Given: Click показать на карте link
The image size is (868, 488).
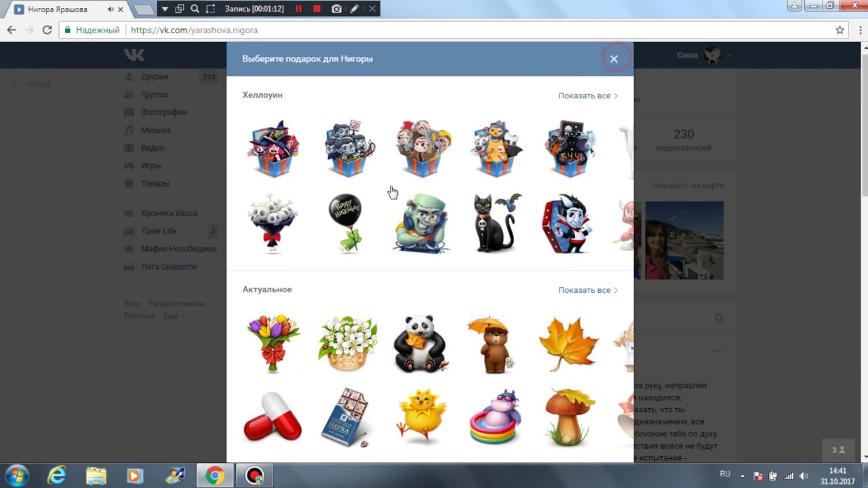Looking at the screenshot, I should (688, 185).
